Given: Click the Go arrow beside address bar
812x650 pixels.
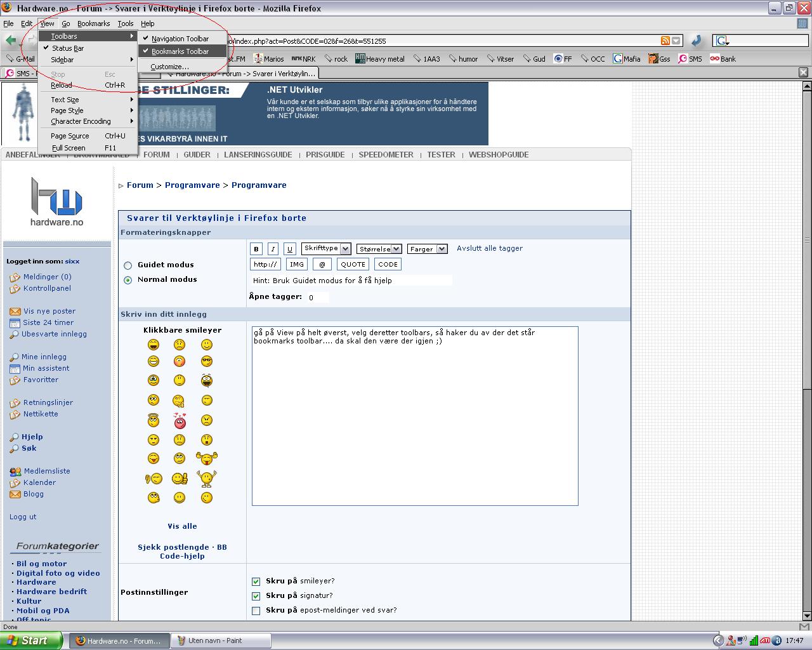Looking at the screenshot, I should pos(697,41).
